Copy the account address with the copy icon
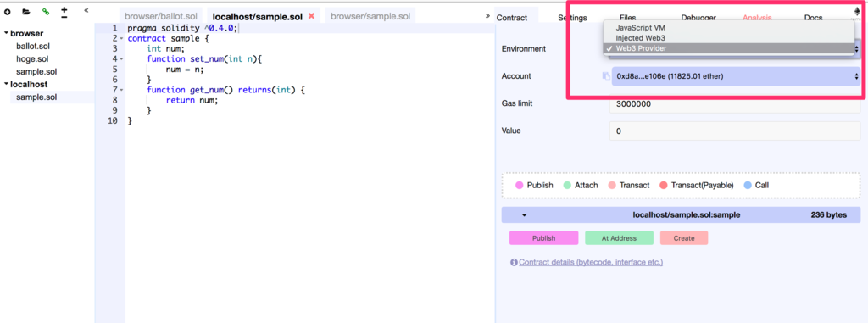 tap(605, 76)
